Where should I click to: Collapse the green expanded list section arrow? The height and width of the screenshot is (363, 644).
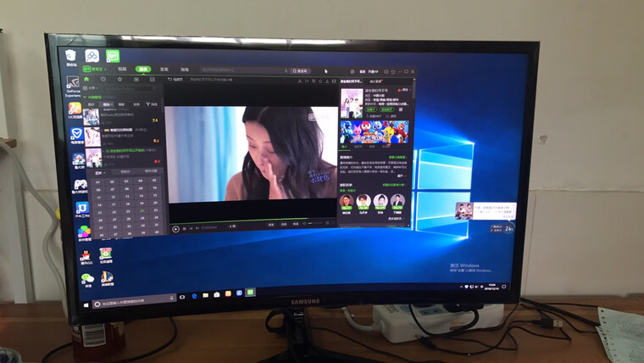click(x=85, y=97)
